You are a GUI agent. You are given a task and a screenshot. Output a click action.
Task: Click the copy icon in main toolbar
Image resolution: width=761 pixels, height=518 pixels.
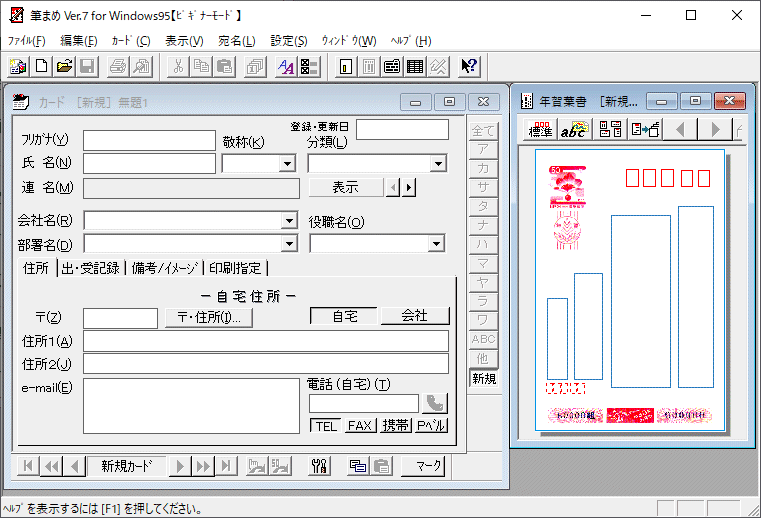coord(201,67)
